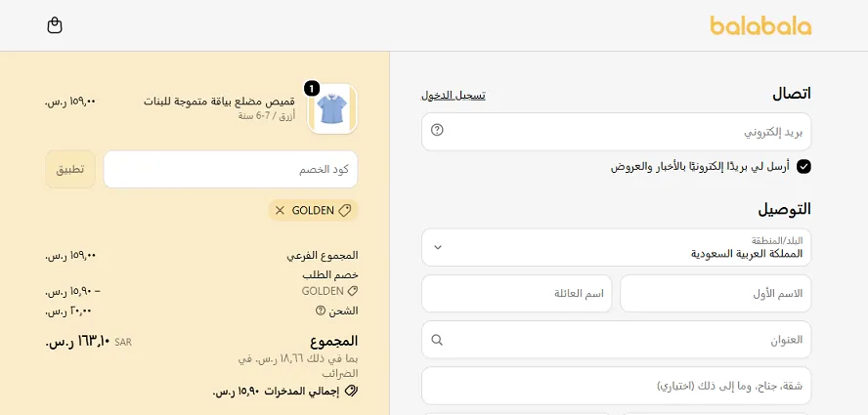Focus the كود الخصم discount code field
Image resolution: width=868 pixels, height=415 pixels.
point(231,169)
